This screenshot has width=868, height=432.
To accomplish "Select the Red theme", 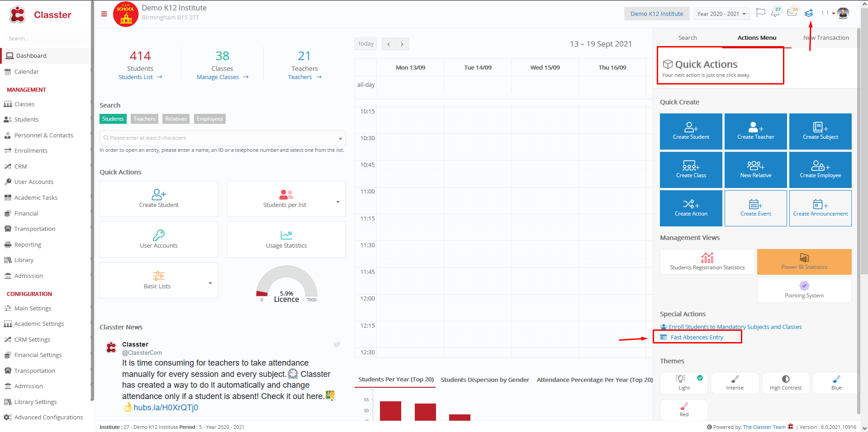I will click(684, 410).
